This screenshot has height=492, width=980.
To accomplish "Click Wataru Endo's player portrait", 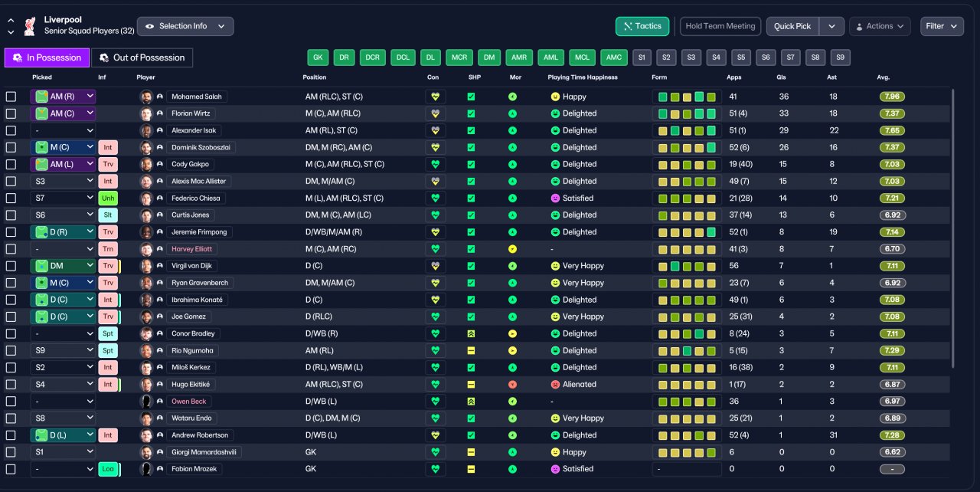I will click(x=146, y=418).
